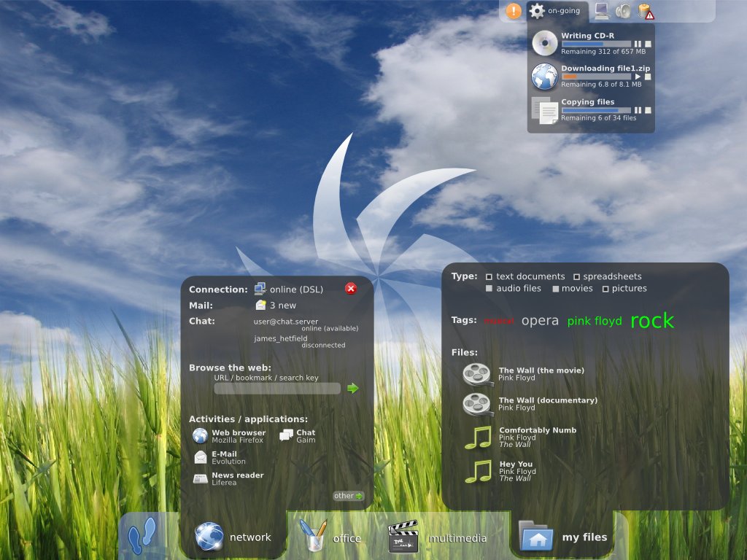
Task: Pause the Writing CD-R task
Action: pyautogui.click(x=638, y=44)
